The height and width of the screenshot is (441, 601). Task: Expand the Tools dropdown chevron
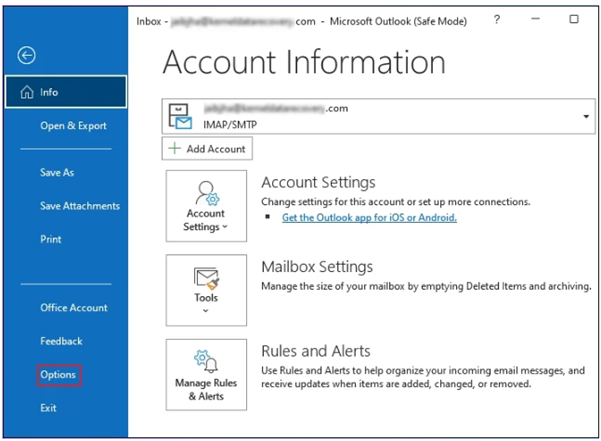205,311
